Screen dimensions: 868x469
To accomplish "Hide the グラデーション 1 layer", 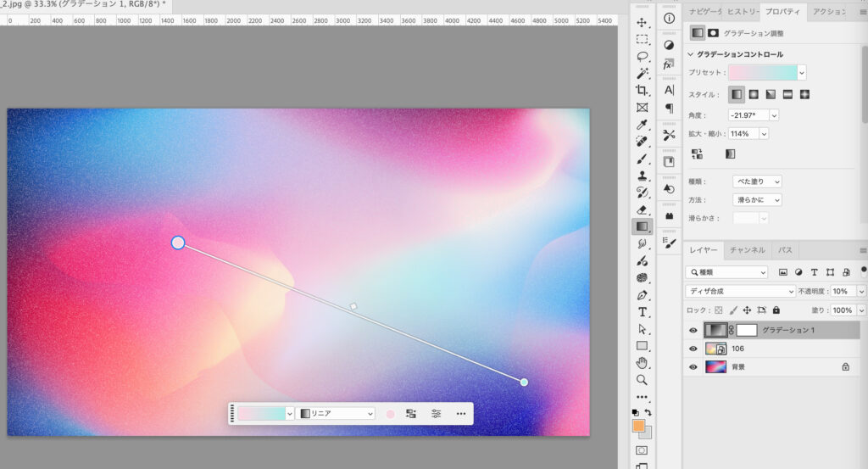I will point(693,330).
